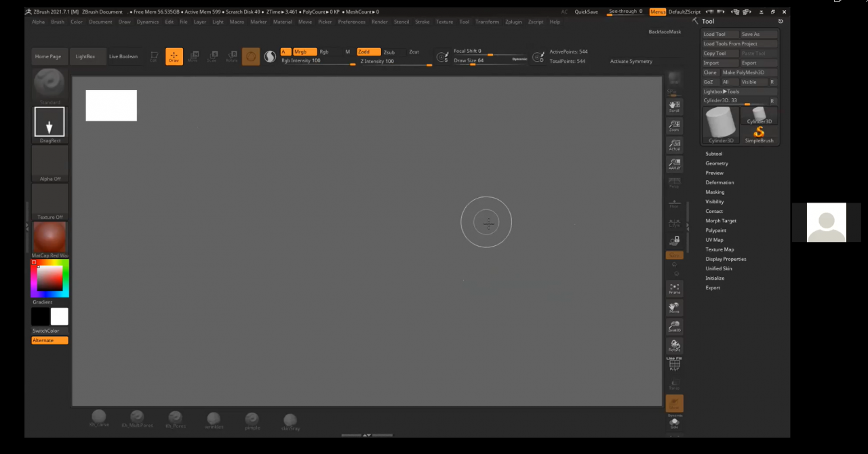Open the Render menu
The height and width of the screenshot is (454, 868).
point(380,22)
